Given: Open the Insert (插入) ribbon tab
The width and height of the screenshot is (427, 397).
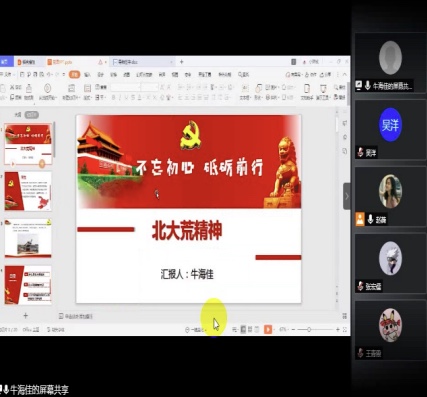Looking at the screenshot, I should [x=87, y=75].
